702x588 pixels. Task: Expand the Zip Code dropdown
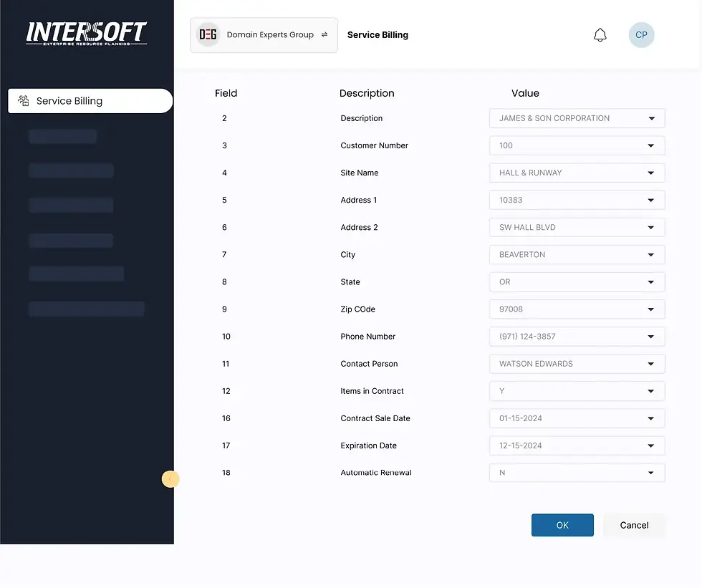coord(650,309)
